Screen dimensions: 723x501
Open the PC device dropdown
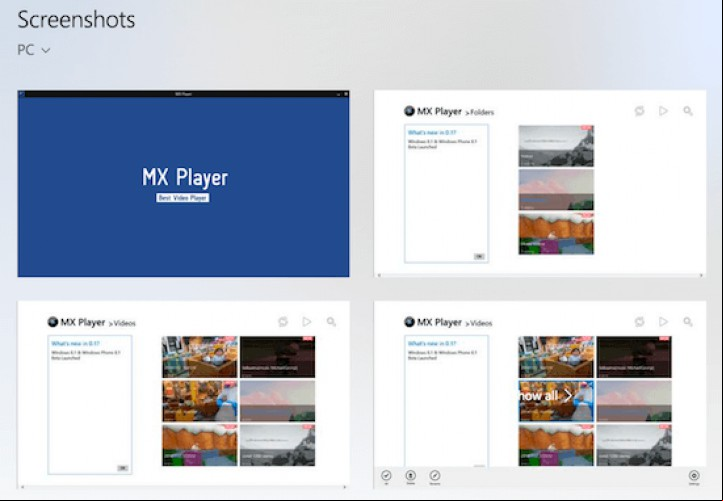34,50
